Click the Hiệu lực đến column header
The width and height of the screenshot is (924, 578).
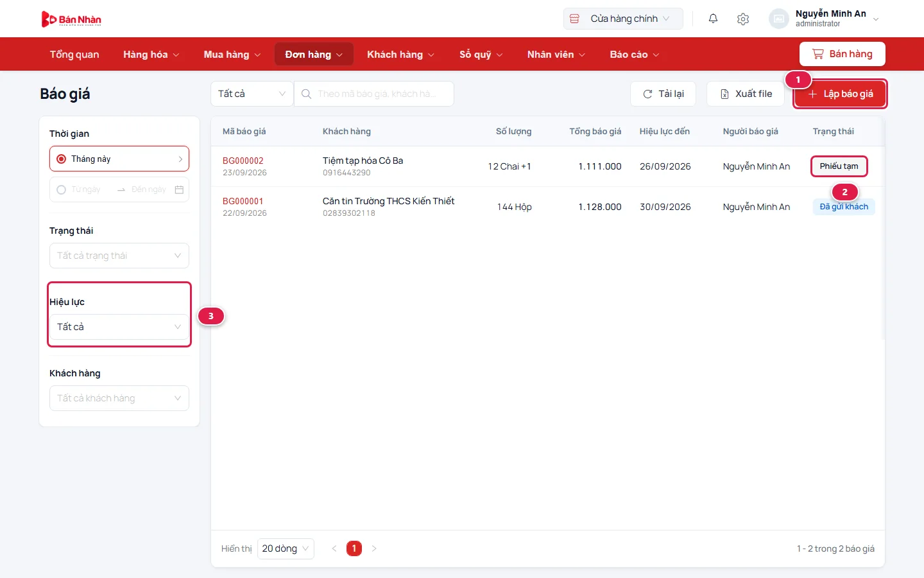(x=665, y=131)
